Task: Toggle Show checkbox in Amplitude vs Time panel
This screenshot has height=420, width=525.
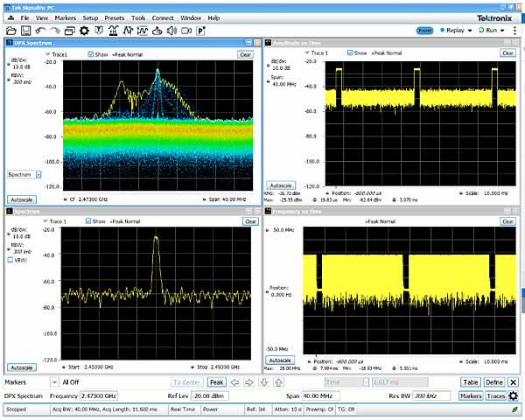Action: [350, 52]
